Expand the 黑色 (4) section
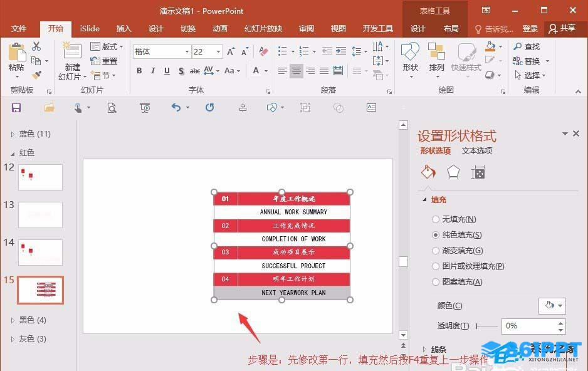The height and width of the screenshot is (371, 588). pyautogui.click(x=13, y=320)
